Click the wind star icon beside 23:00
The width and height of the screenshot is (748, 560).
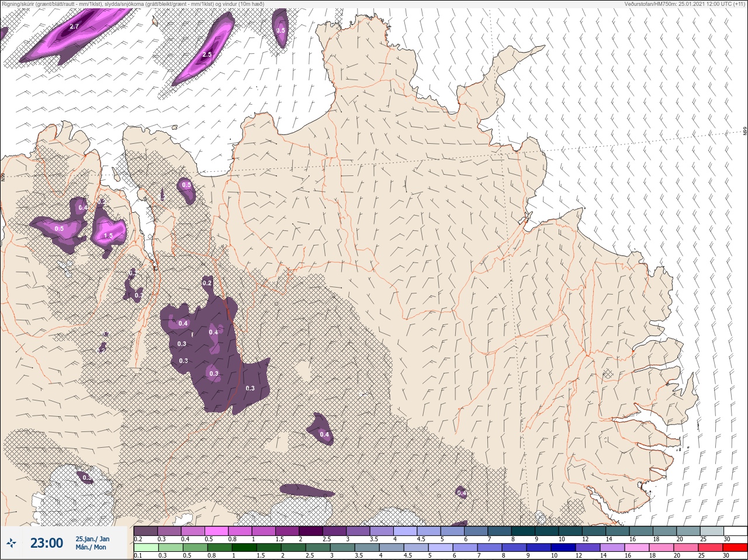12,544
